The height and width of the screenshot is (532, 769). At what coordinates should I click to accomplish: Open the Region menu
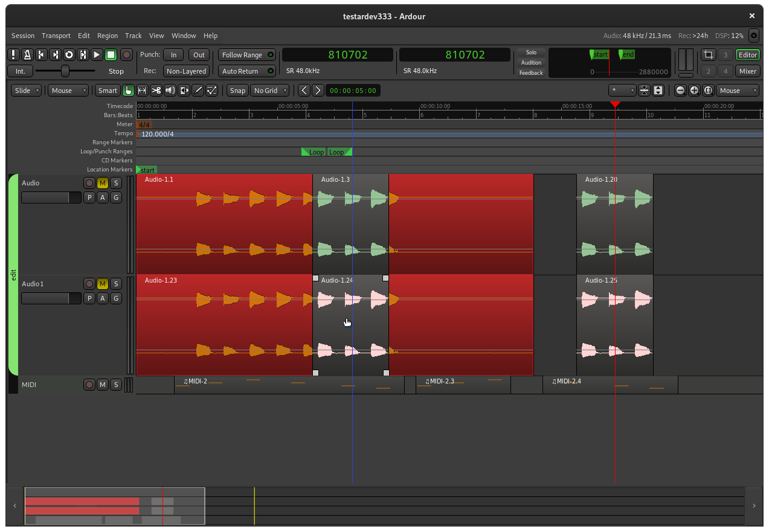(x=108, y=36)
